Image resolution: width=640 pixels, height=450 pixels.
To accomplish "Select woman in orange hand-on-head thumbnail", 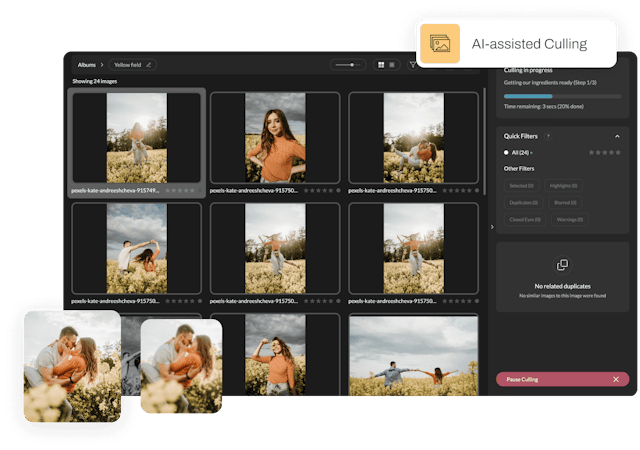I will pos(275,354).
